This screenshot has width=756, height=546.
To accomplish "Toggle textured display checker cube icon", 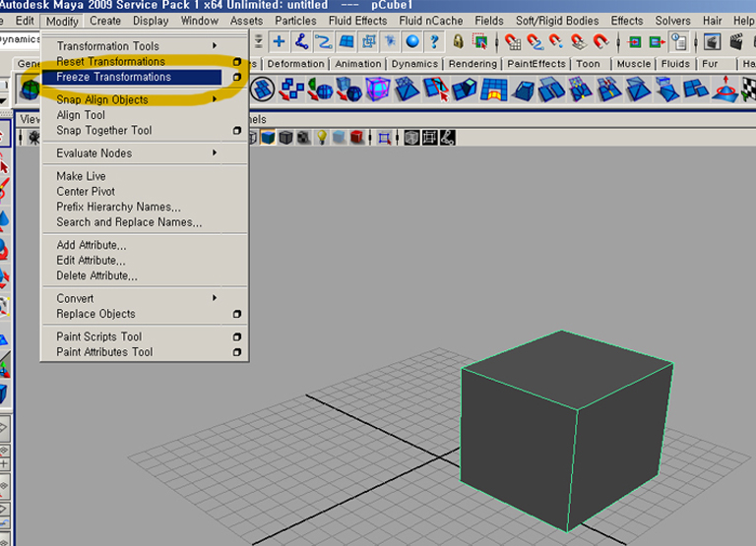I will coord(304,138).
